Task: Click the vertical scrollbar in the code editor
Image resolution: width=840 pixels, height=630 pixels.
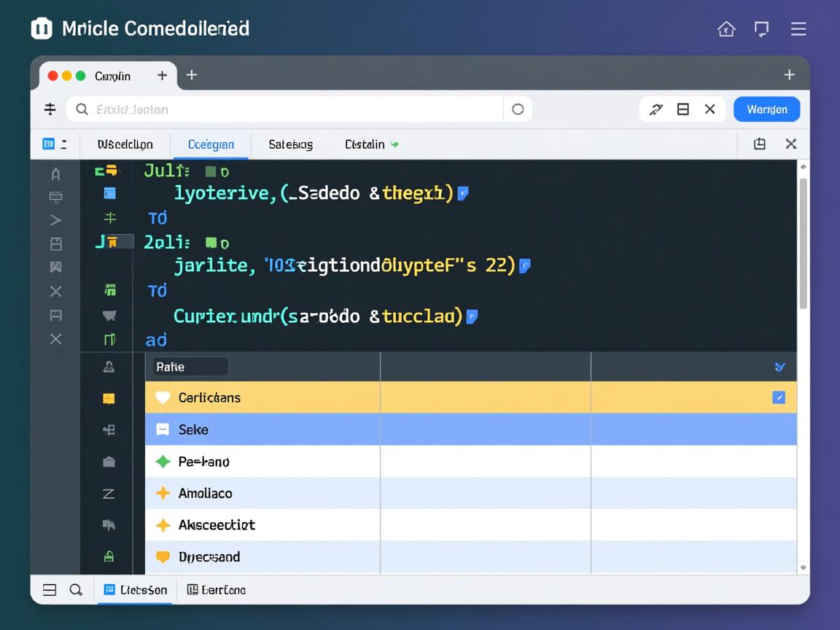Action: (803, 241)
